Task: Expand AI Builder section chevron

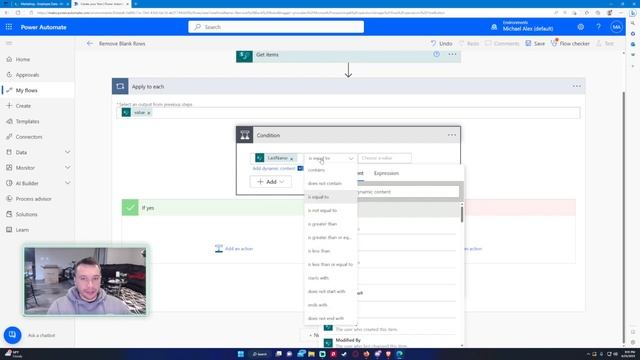Action: click(67, 183)
